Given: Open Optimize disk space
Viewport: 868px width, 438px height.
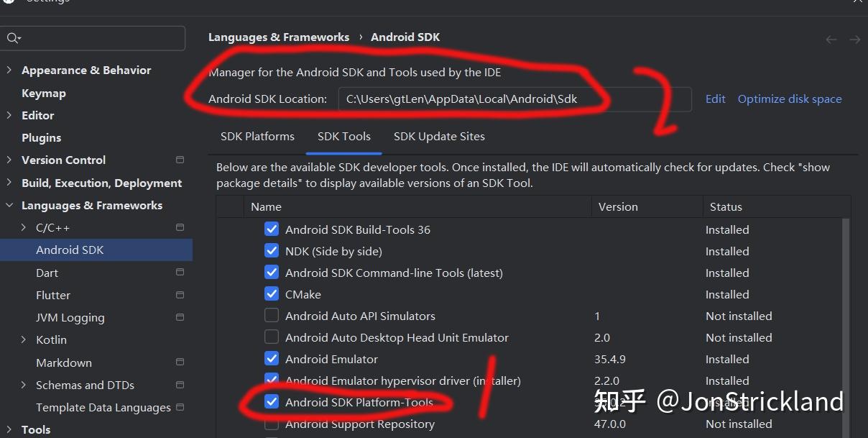Looking at the screenshot, I should pyautogui.click(x=789, y=99).
